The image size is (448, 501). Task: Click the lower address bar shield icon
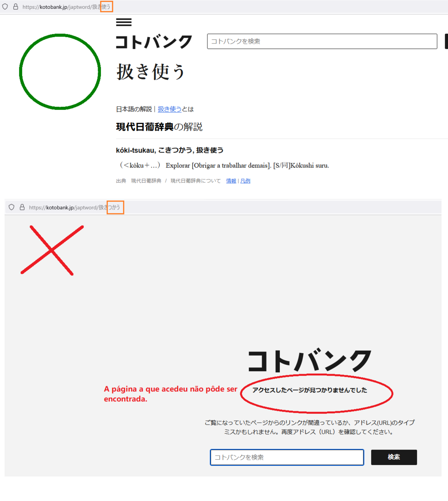click(x=12, y=207)
